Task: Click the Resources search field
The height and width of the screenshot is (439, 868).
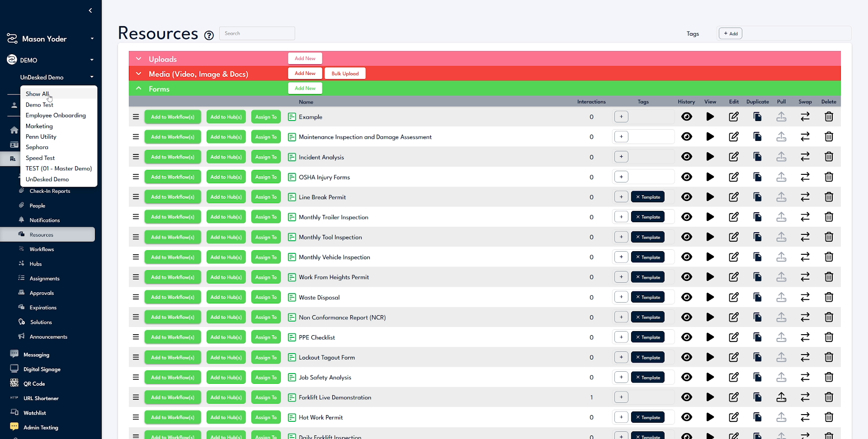Action: [x=257, y=33]
